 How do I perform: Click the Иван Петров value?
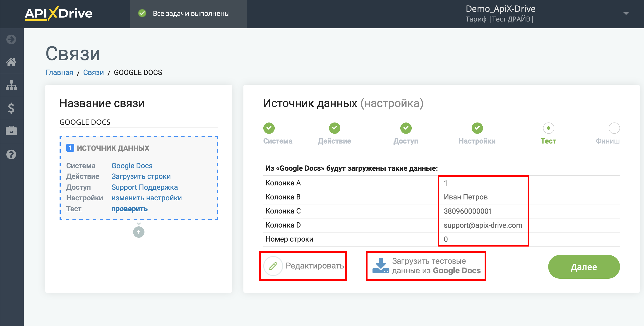click(x=466, y=197)
